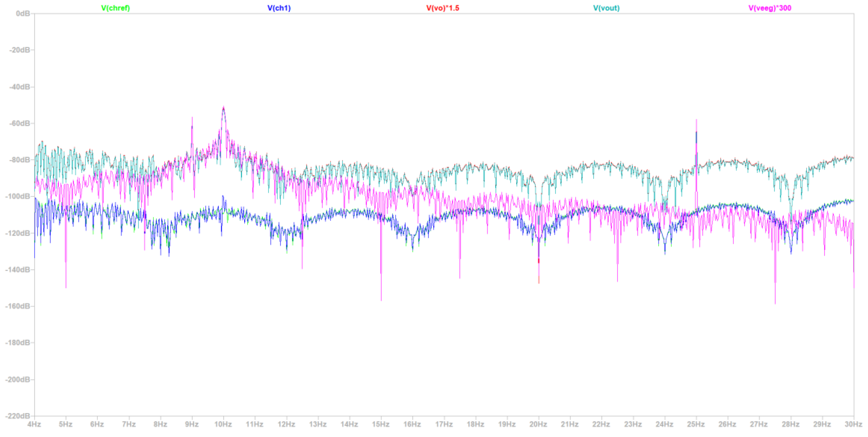
Task: Click the V(ch1) trace label
Action: 279,8
